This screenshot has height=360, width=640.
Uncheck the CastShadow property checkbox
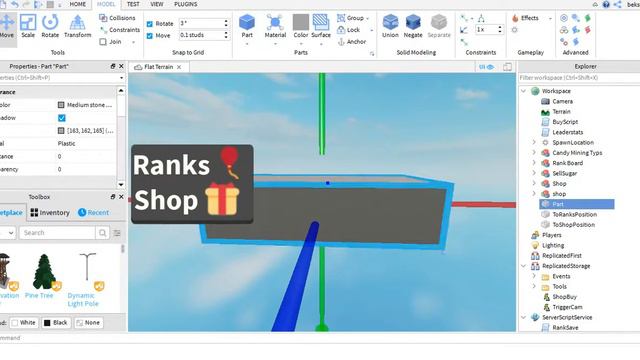click(62, 118)
